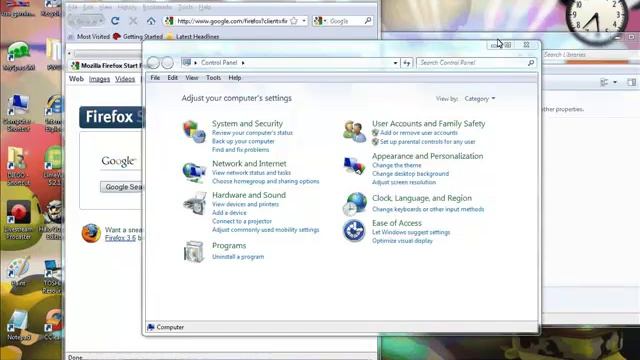Open the View by Category dropdown
Viewport: 640px width, 360px height.
[480, 99]
